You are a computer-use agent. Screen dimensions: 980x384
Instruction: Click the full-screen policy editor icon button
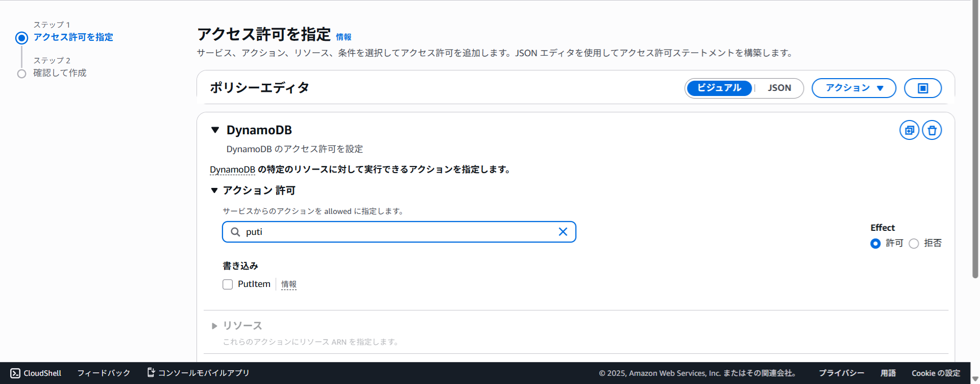coord(922,88)
